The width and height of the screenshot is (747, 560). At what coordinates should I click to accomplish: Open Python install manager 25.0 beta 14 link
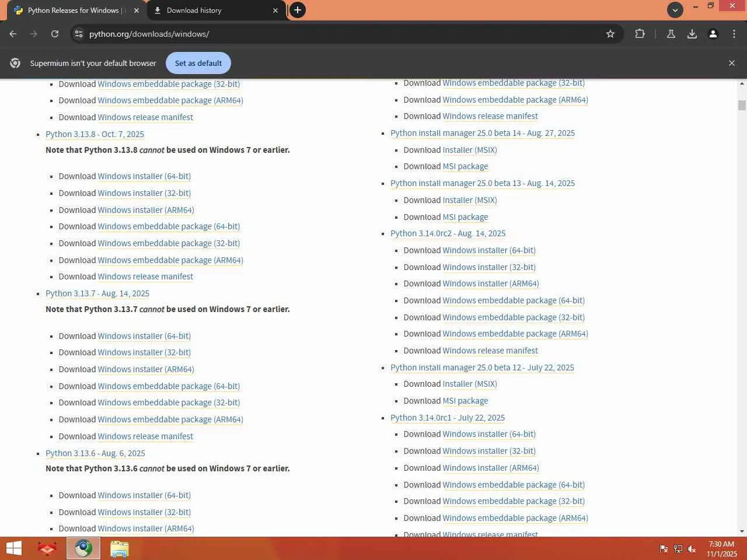point(483,133)
